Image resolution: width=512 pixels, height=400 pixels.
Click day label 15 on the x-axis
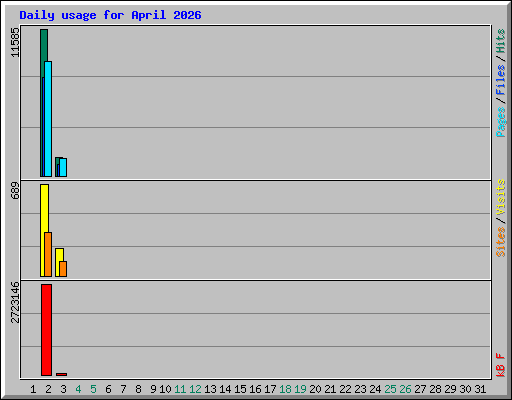(240, 389)
